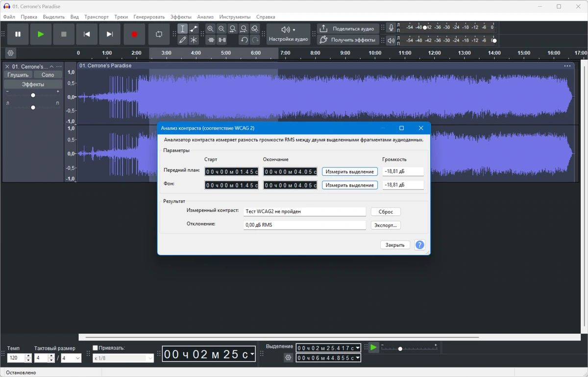Zoom out with the magnifier minus icon

(221, 29)
